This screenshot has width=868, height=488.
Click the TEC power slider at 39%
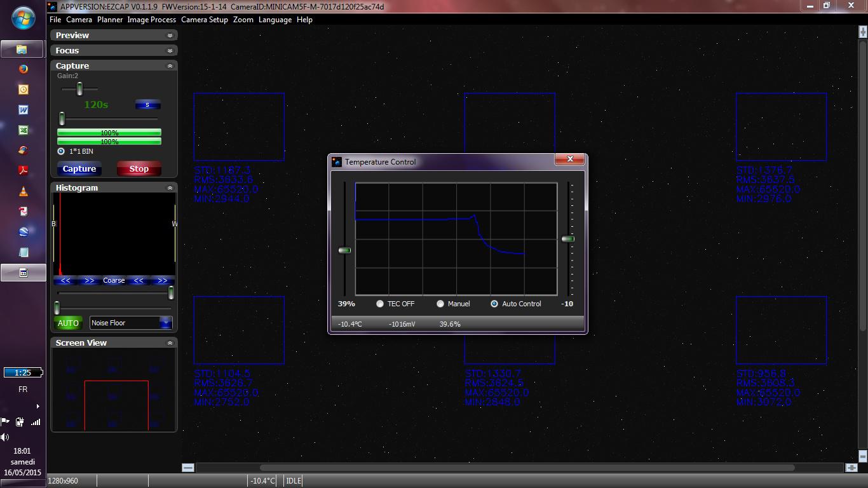click(x=344, y=250)
